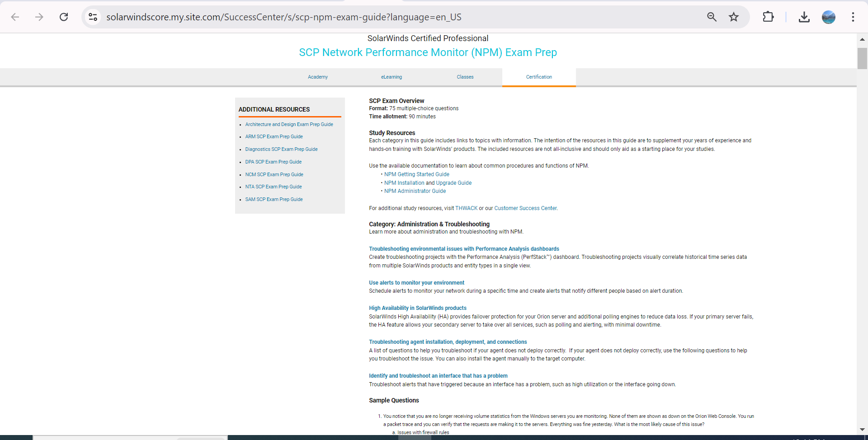Bookmark this page with the star

pyautogui.click(x=734, y=17)
